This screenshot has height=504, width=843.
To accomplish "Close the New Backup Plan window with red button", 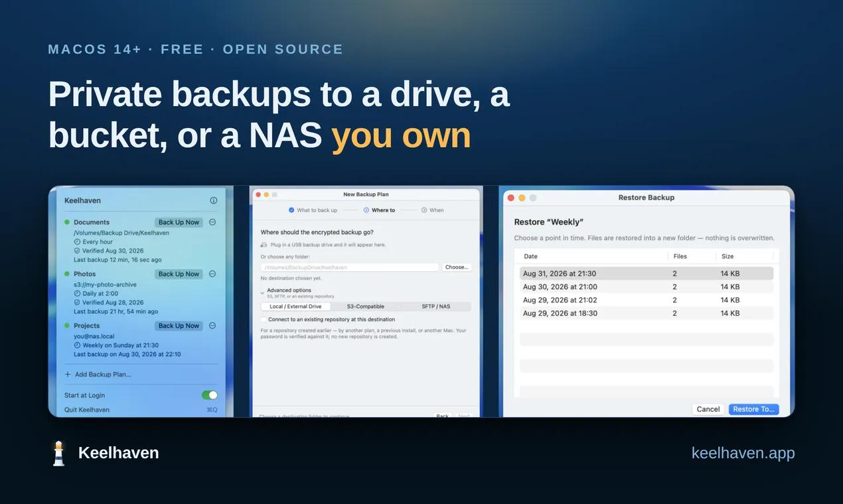I will click(x=259, y=194).
